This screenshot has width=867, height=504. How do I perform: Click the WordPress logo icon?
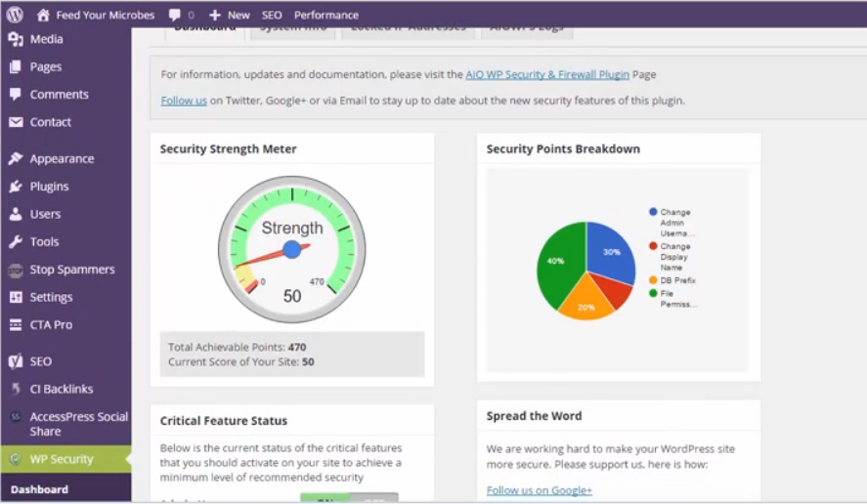pos(15,15)
